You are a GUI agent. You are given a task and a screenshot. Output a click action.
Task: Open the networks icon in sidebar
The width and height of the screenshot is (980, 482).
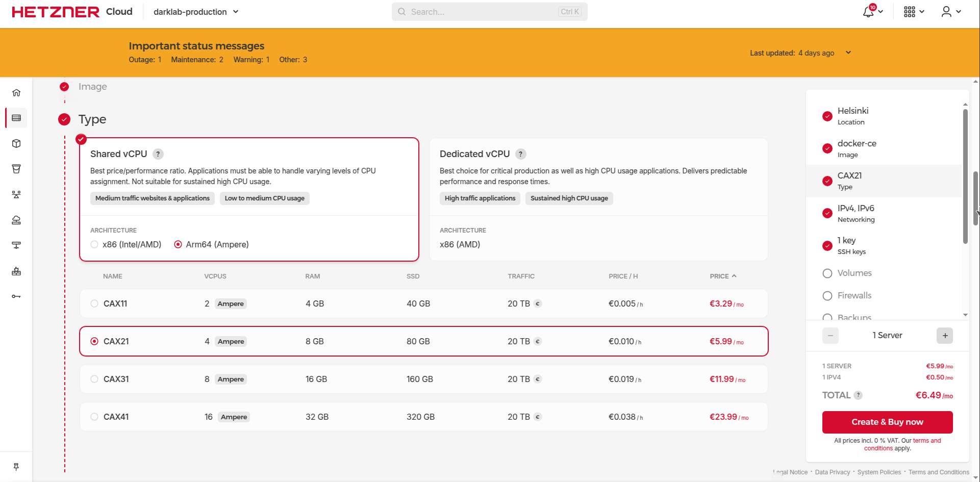16,245
